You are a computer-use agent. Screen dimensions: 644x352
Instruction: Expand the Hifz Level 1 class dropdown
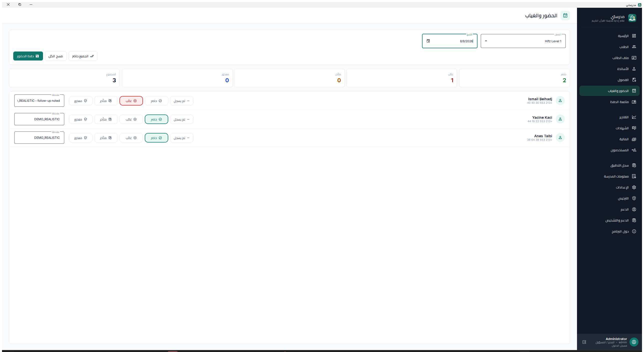[523, 41]
